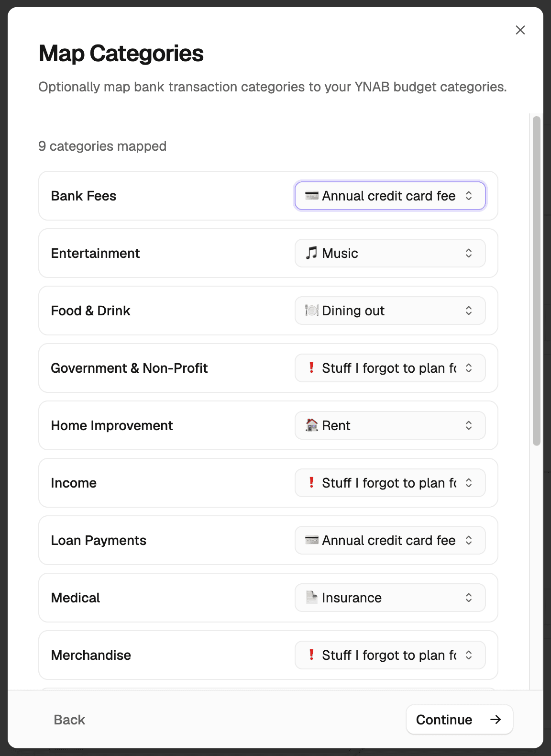551x756 pixels.
Task: Click the exclamation icon in Income mapping
Action: pos(311,483)
